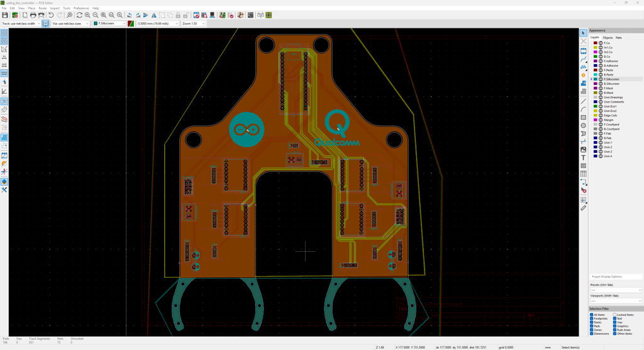Toggle the Rule Areas checkbox
Screen dimensions: 644x350
click(615, 330)
